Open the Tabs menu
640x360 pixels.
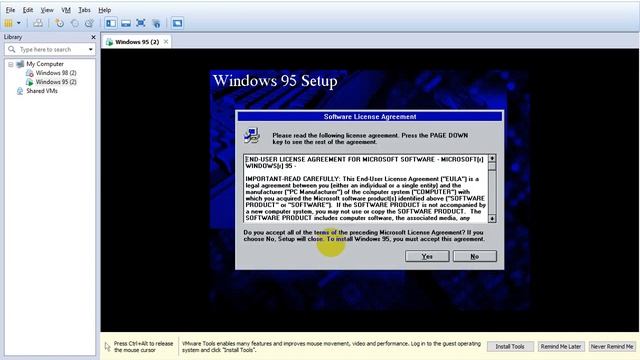click(84, 10)
